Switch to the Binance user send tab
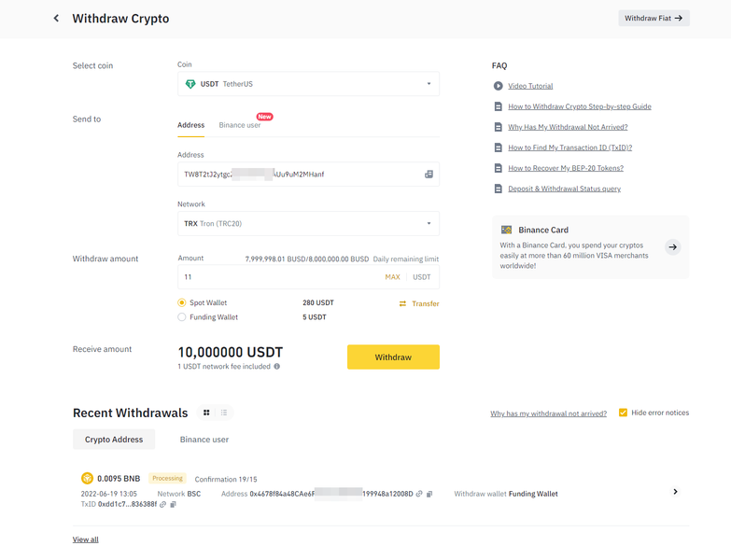Image resolution: width=731 pixels, height=560 pixels. coord(240,125)
